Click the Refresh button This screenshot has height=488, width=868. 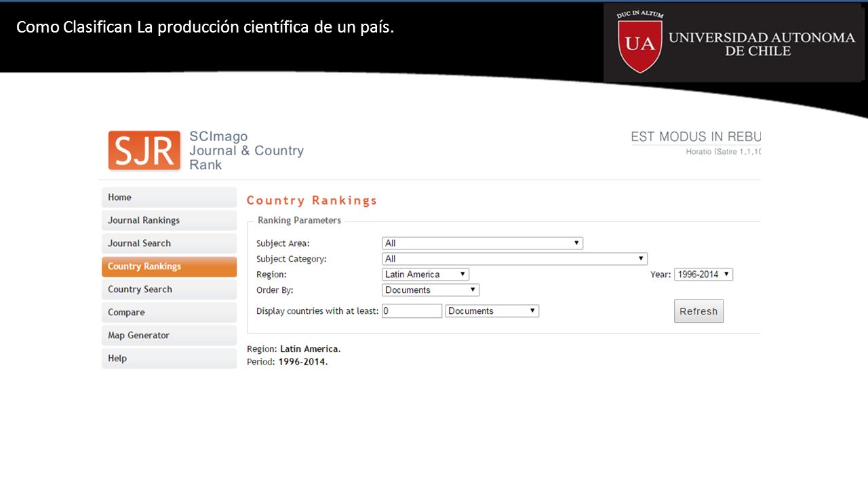[698, 311]
